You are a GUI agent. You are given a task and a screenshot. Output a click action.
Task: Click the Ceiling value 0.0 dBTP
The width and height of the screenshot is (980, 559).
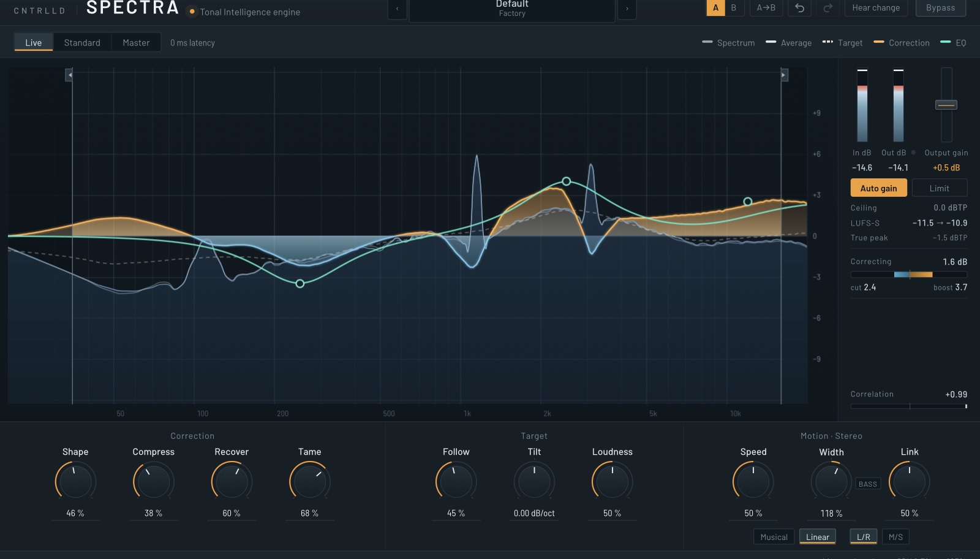pos(950,208)
